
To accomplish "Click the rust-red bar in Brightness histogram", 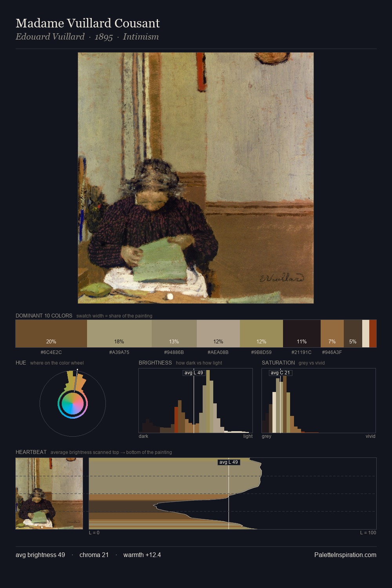I will pyautogui.click(x=176, y=420).
